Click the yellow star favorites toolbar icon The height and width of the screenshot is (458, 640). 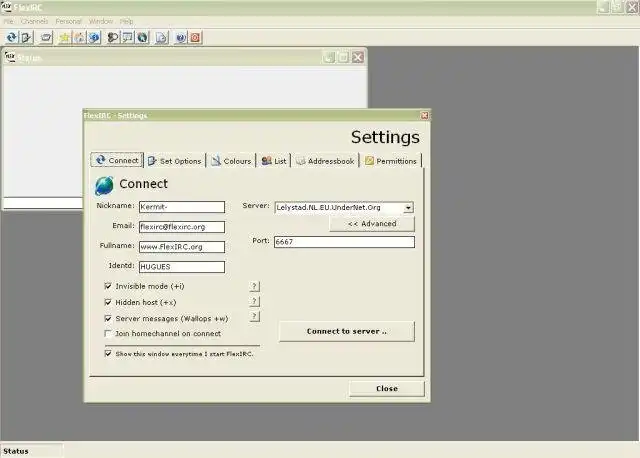(64, 38)
